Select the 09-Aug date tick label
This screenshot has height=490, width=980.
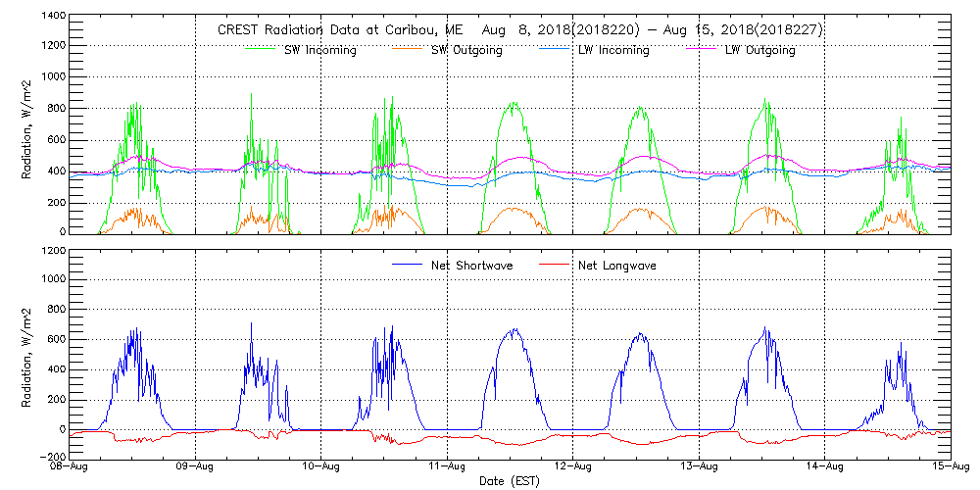point(196,466)
